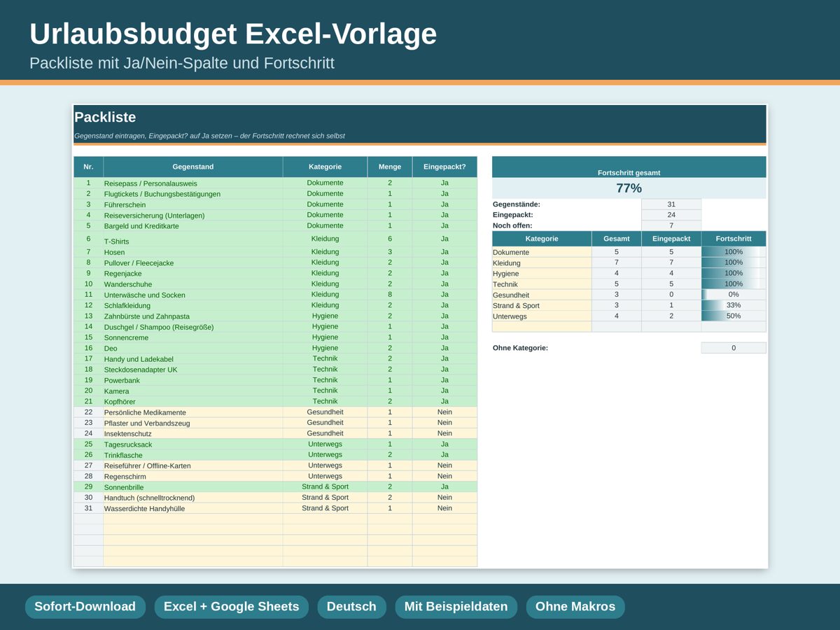Click the Sofort-Download badge
The width and height of the screenshot is (840, 630).
85,607
